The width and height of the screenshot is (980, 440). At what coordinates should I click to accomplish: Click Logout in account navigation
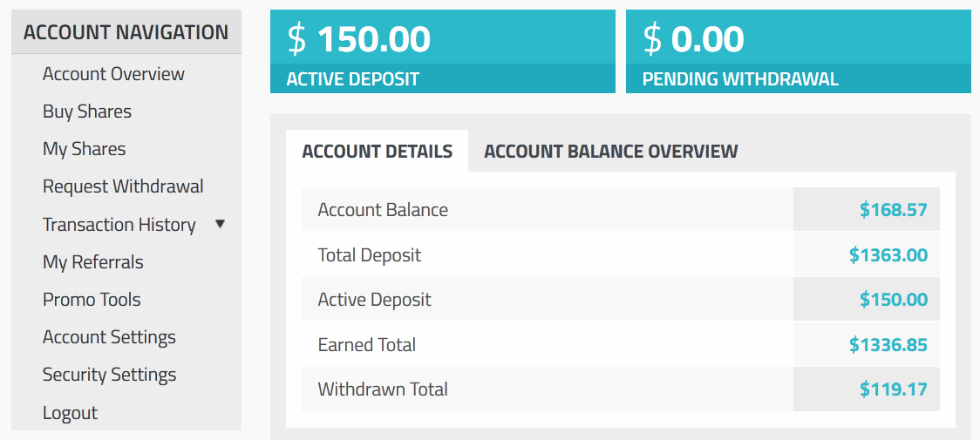click(70, 413)
